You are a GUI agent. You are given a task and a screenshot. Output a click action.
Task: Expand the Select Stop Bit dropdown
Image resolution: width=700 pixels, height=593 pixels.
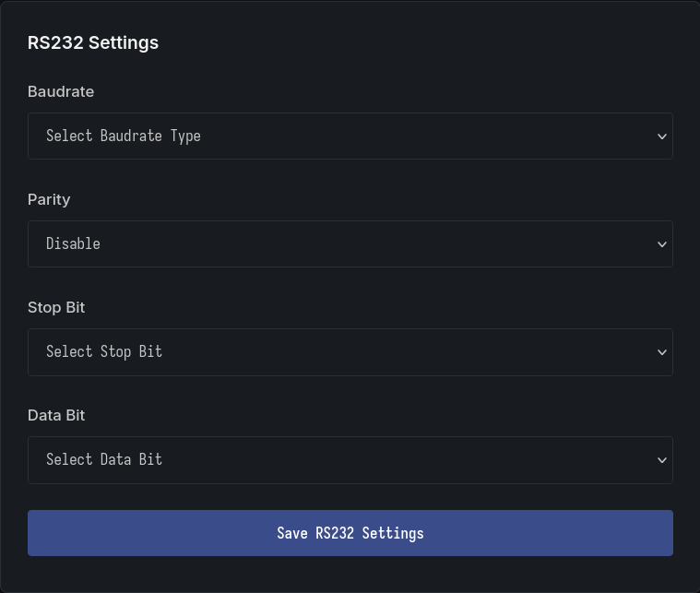tap(350, 352)
